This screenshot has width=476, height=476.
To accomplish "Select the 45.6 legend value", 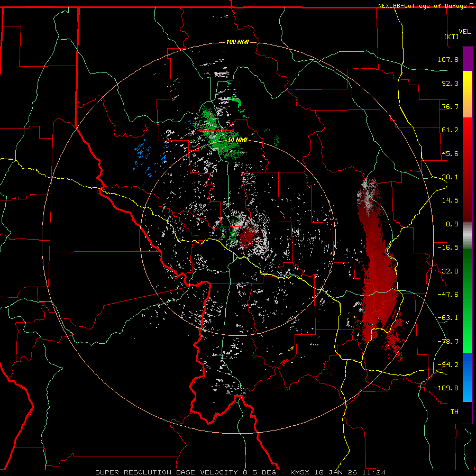I will point(450,153).
